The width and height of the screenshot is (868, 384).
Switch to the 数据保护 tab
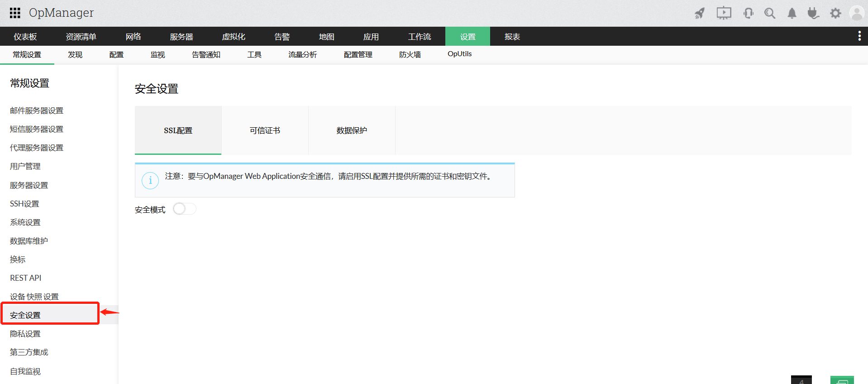352,130
